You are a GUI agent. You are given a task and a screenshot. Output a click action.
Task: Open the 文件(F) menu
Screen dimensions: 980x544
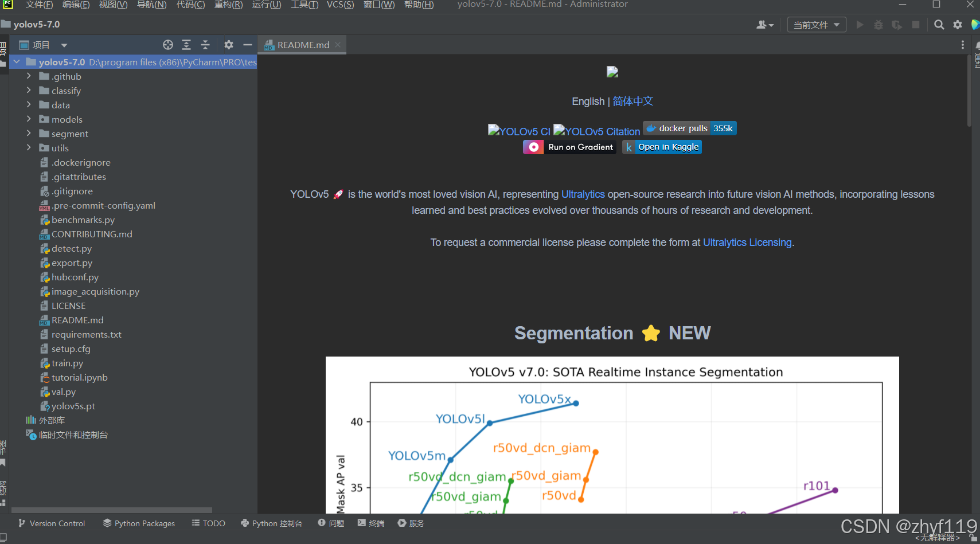pos(39,5)
